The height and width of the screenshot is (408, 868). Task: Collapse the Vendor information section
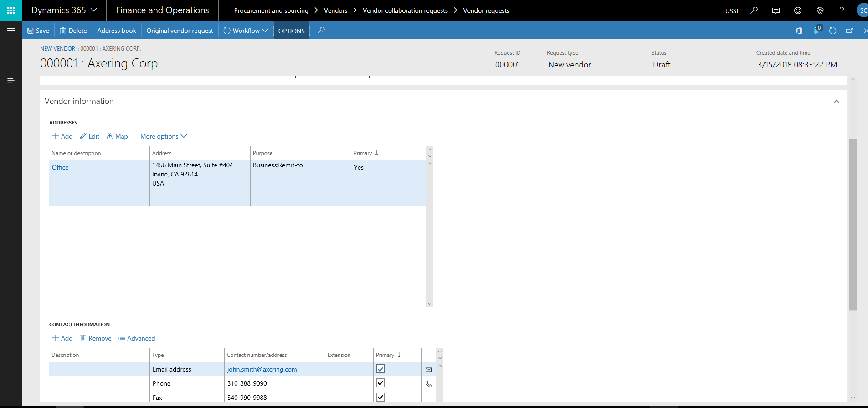(x=836, y=101)
